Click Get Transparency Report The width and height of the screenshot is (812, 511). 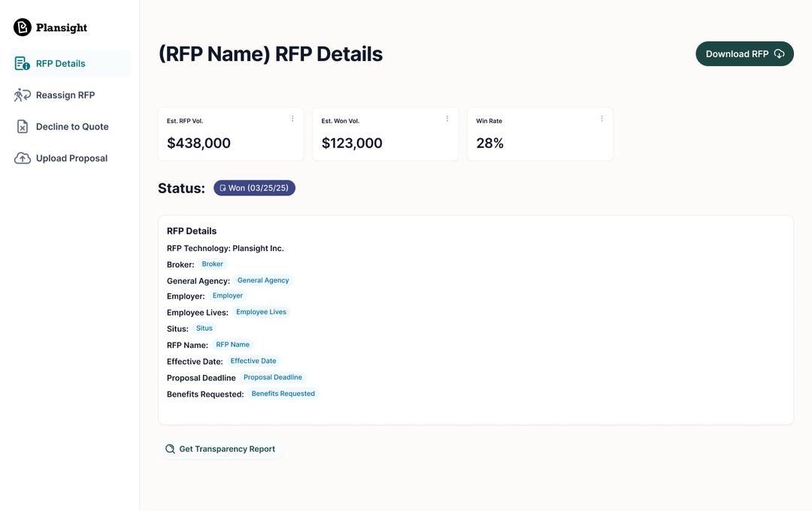(226, 449)
